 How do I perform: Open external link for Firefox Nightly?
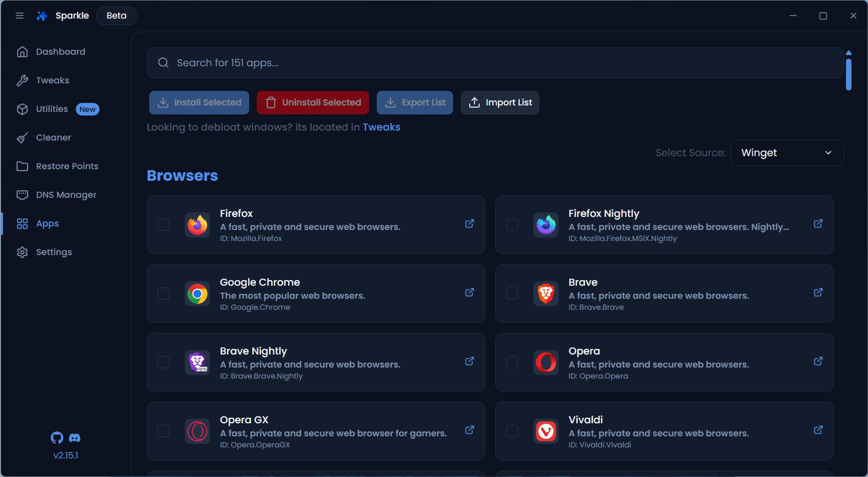point(818,223)
